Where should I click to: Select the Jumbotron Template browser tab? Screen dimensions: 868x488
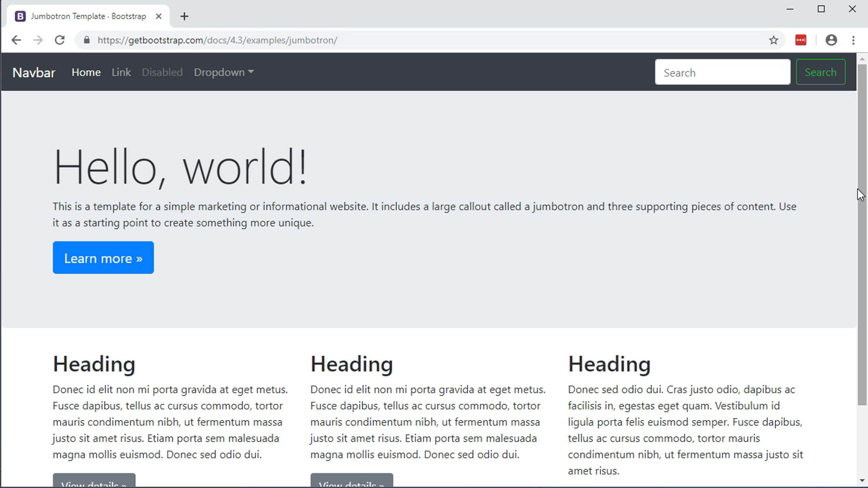tap(88, 16)
